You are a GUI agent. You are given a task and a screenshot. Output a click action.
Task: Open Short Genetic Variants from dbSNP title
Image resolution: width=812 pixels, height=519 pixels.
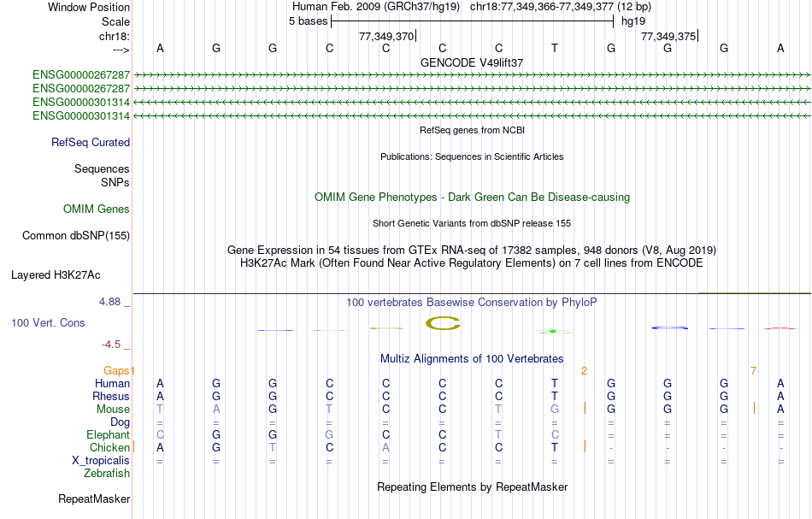coord(472,223)
